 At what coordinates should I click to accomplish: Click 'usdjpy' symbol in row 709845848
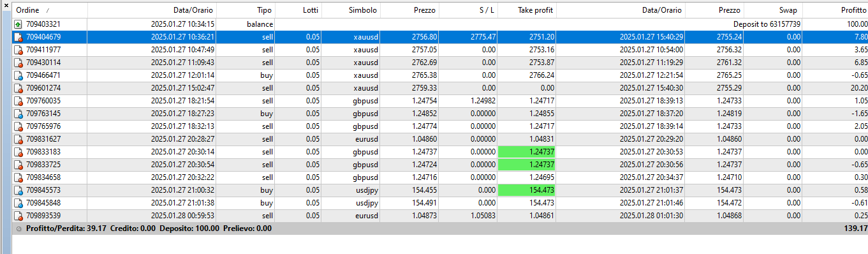pos(367,203)
